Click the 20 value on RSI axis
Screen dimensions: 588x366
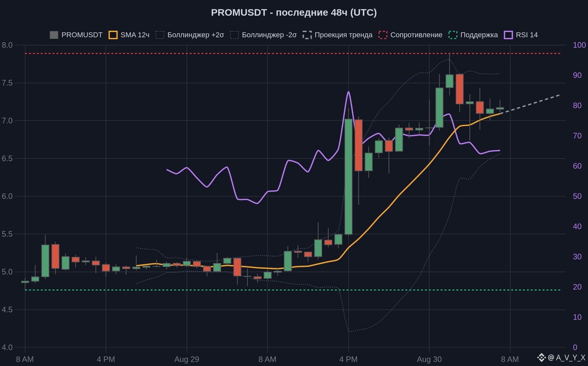coord(577,287)
